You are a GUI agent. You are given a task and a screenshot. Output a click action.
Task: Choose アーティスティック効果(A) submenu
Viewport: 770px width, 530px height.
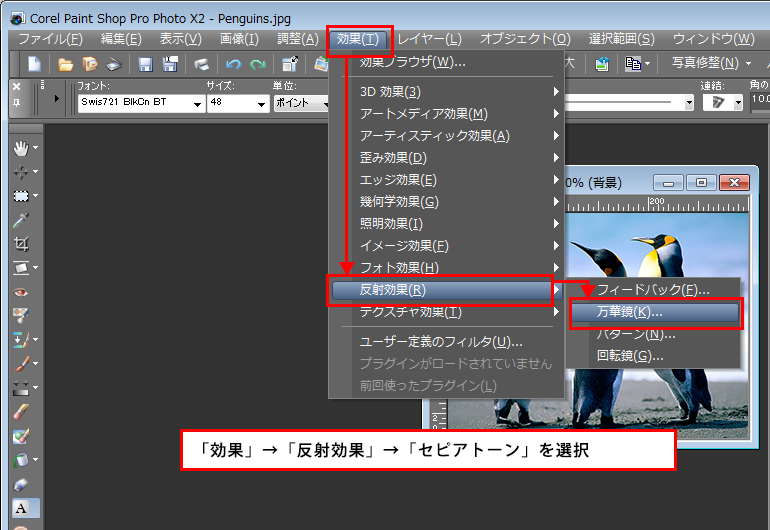(447, 136)
